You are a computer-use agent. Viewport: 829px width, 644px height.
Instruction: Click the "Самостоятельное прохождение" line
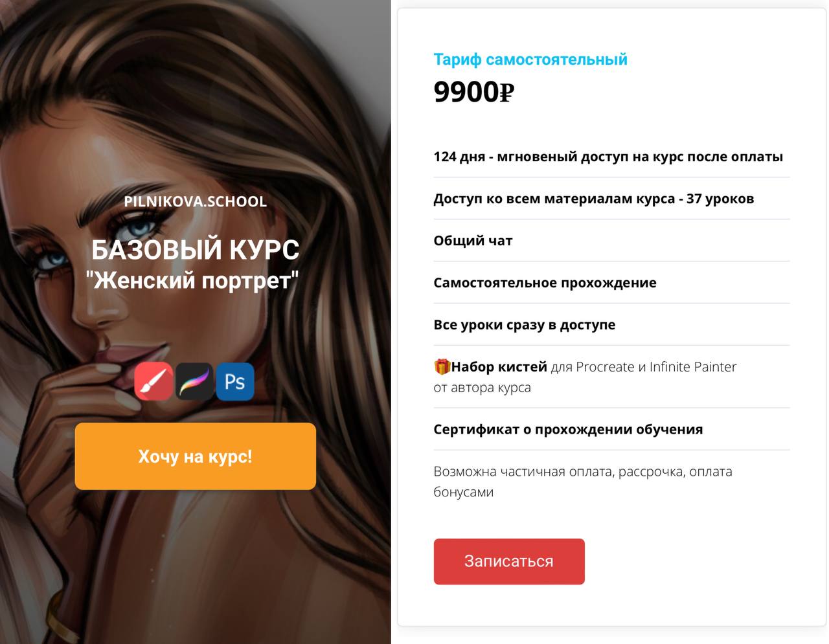545,283
